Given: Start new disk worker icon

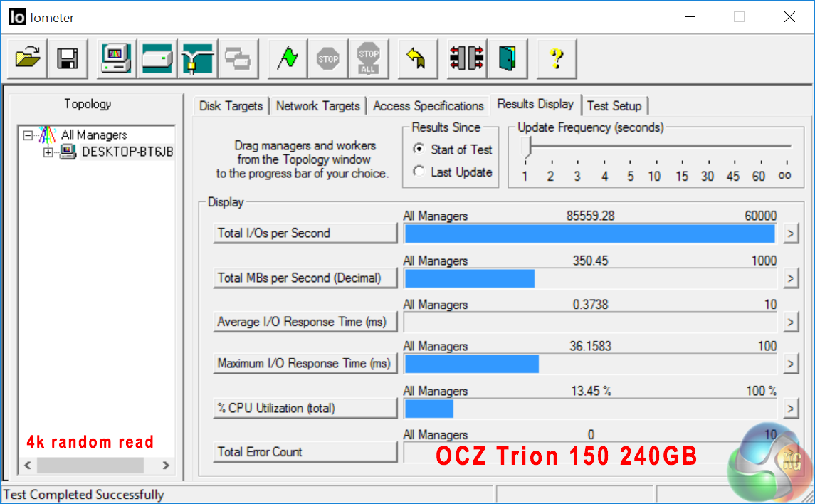Looking at the screenshot, I should 157,58.
